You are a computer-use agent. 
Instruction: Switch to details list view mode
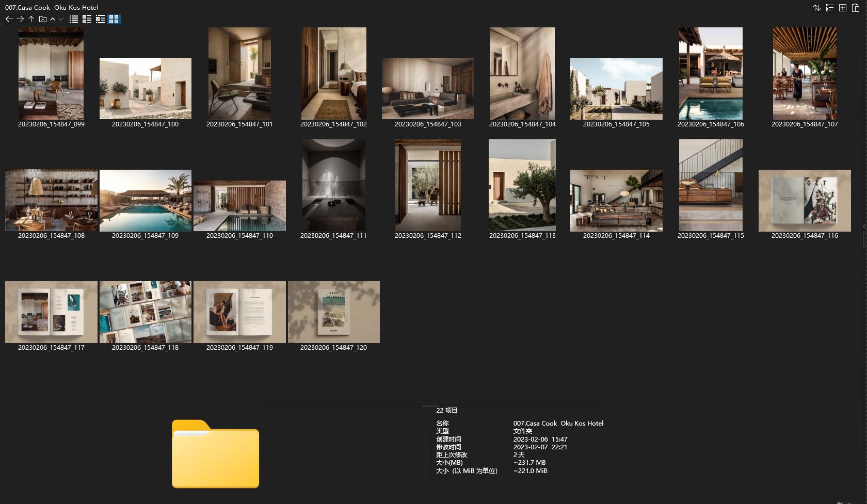pyautogui.click(x=87, y=19)
